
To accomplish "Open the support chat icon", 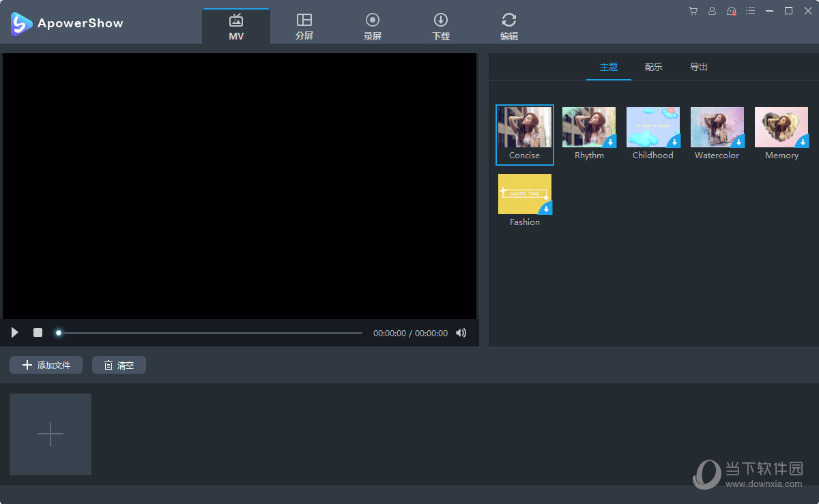I will 732,11.
